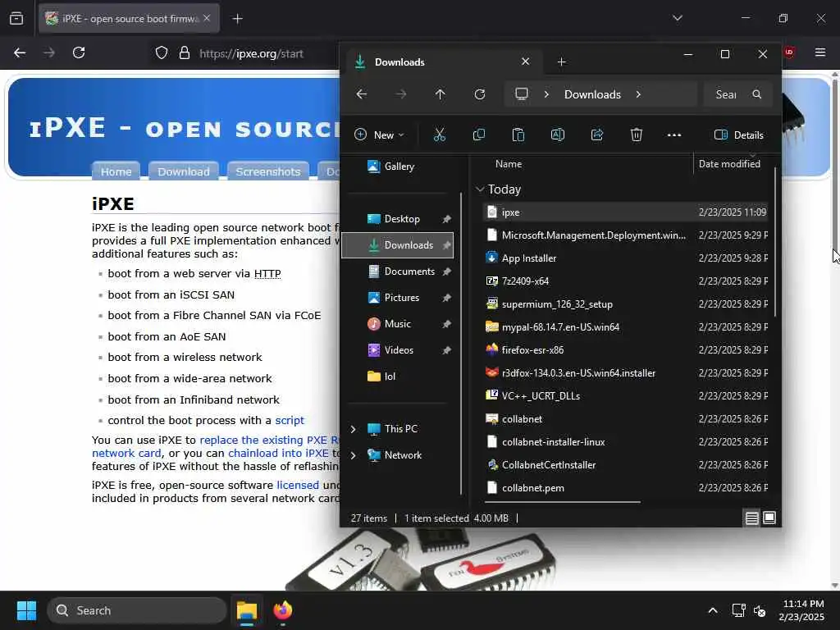Follow the script link on iPXE page

[x=290, y=421]
